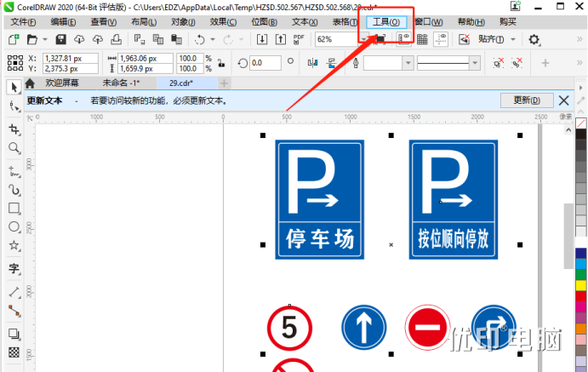Viewport: 588px width, 372px height.
Task: Toggle show guidelines button
Action: [441, 39]
